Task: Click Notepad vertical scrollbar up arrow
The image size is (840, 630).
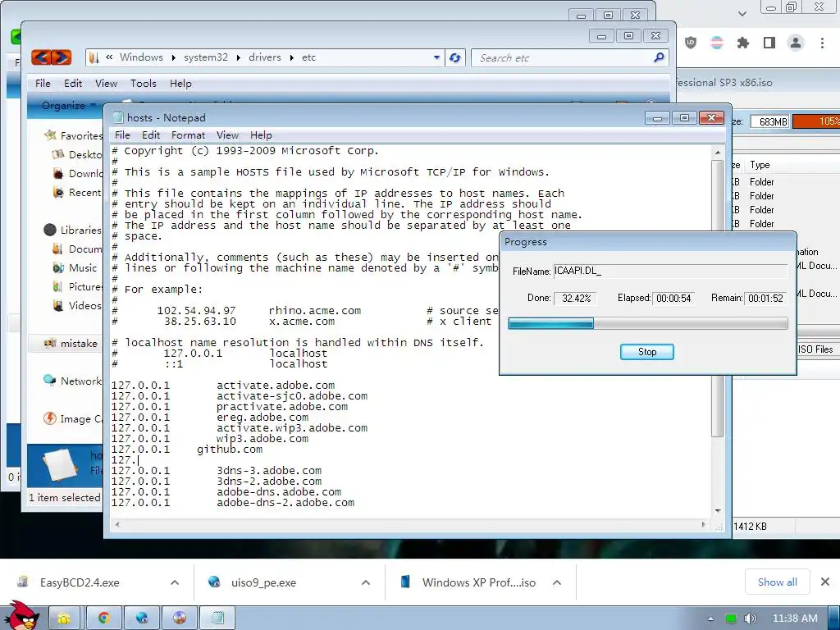Action: tap(718, 153)
